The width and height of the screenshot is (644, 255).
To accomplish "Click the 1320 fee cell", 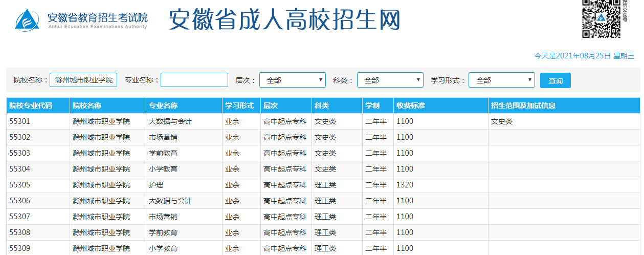I will click(x=405, y=185).
